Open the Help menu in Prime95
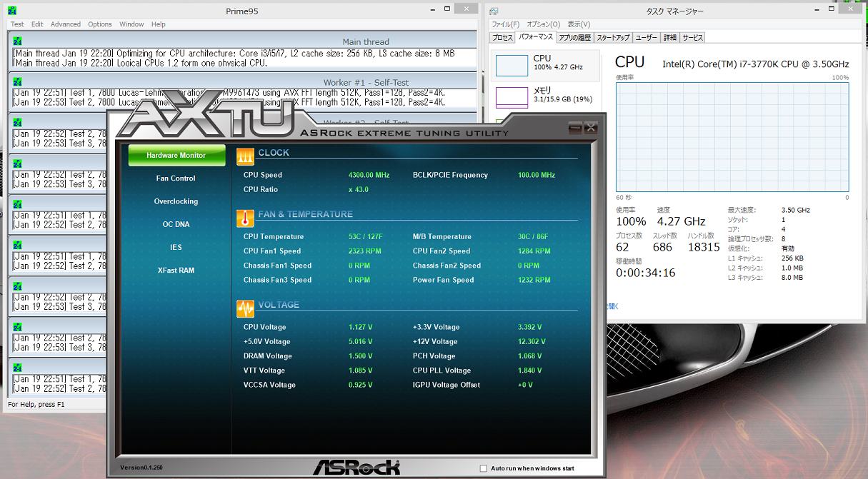This screenshot has width=868, height=479. tap(159, 24)
